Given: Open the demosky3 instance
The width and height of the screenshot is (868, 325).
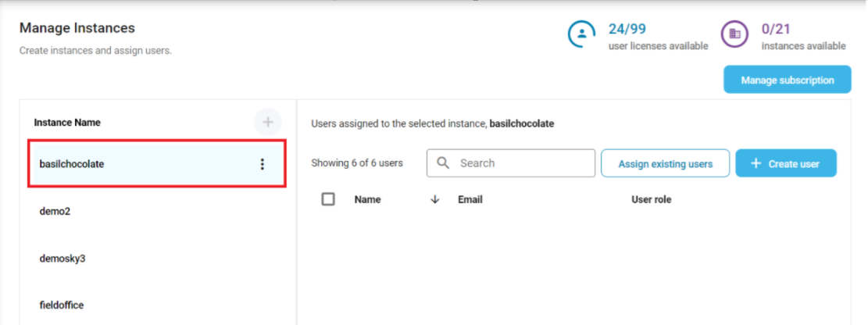Looking at the screenshot, I should coord(62,259).
